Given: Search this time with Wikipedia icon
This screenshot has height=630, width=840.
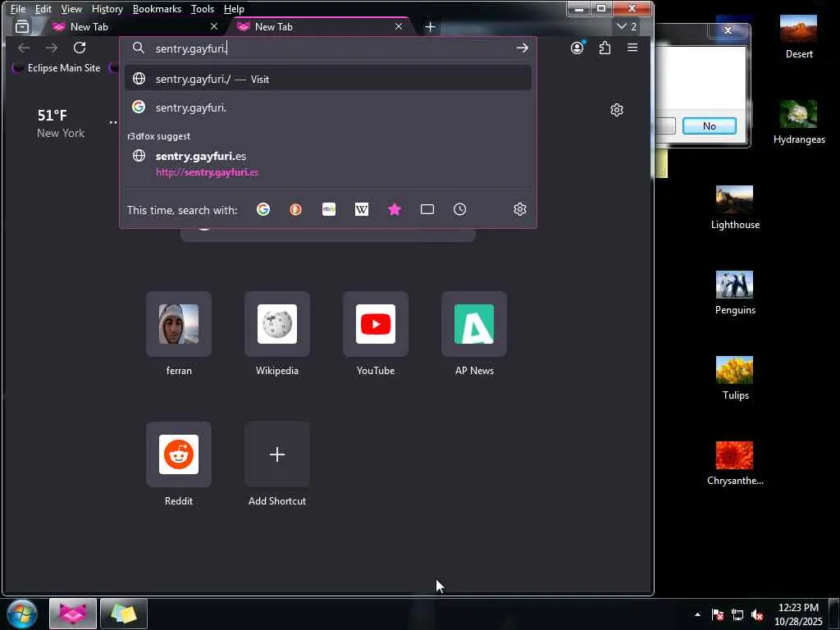Looking at the screenshot, I should coord(362,209).
